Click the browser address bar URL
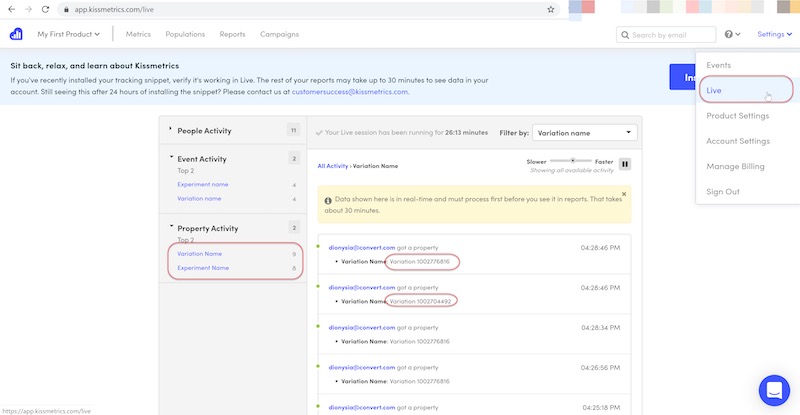 pyautogui.click(x=114, y=9)
